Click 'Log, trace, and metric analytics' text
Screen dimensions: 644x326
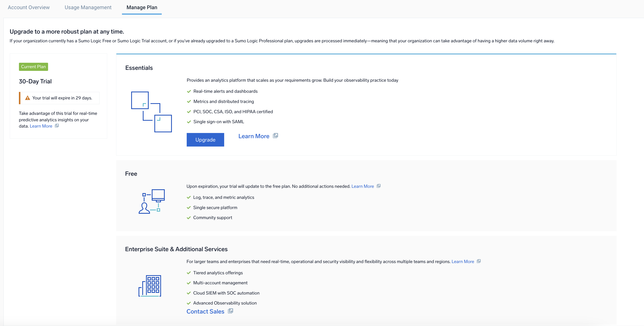coord(224,198)
